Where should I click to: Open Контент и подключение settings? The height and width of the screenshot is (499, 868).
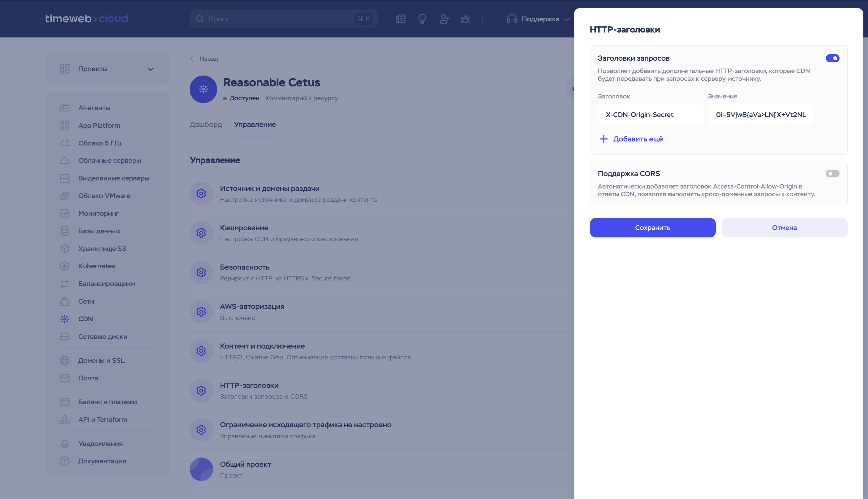(381, 351)
